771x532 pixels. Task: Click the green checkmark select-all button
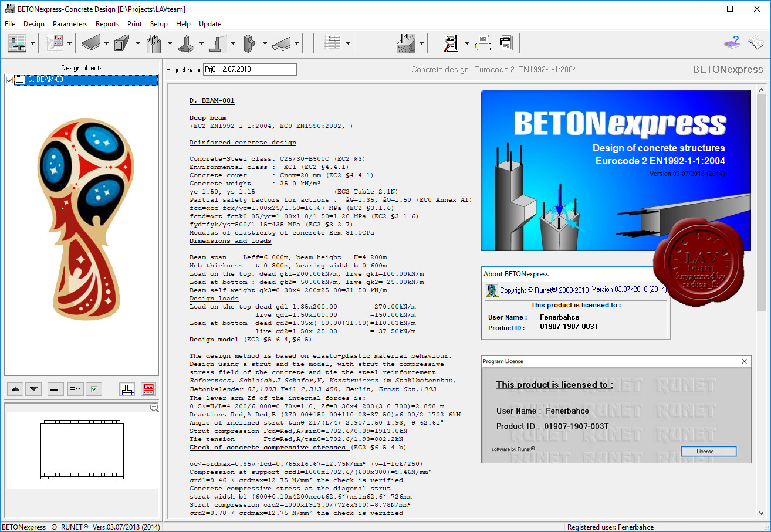tap(94, 389)
